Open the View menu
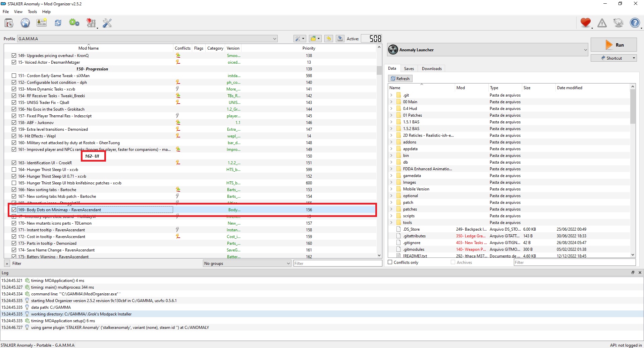The width and height of the screenshot is (644, 348). pos(18,12)
